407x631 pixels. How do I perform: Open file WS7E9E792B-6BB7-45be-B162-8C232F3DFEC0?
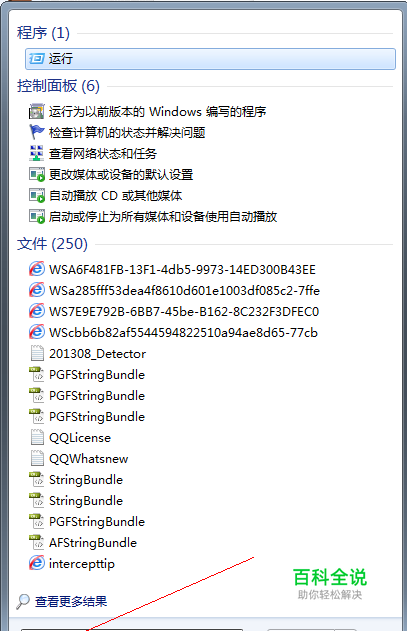184,311
